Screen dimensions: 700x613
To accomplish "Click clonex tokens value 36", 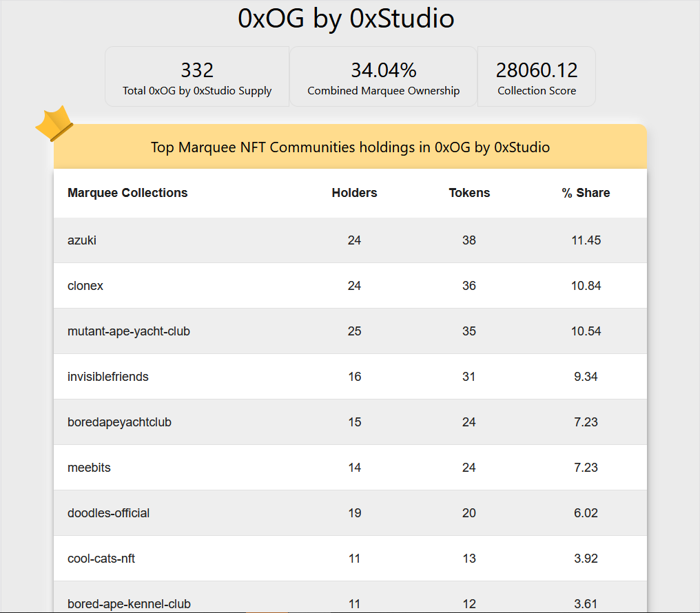I will point(469,286).
